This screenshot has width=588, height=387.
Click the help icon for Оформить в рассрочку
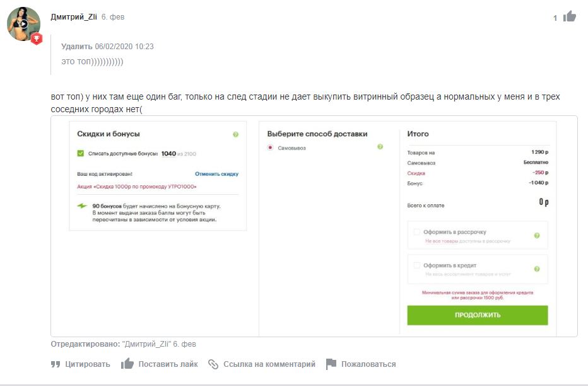tap(537, 236)
